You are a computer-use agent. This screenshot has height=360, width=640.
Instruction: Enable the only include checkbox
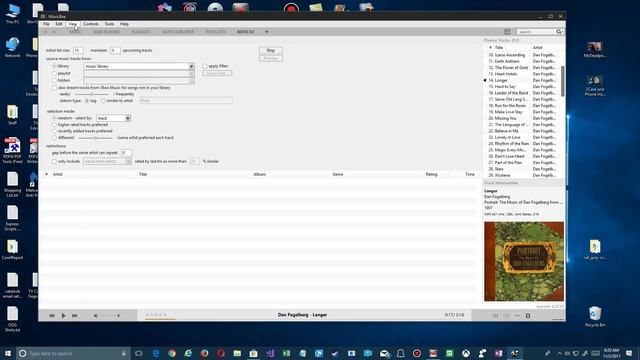[54, 161]
